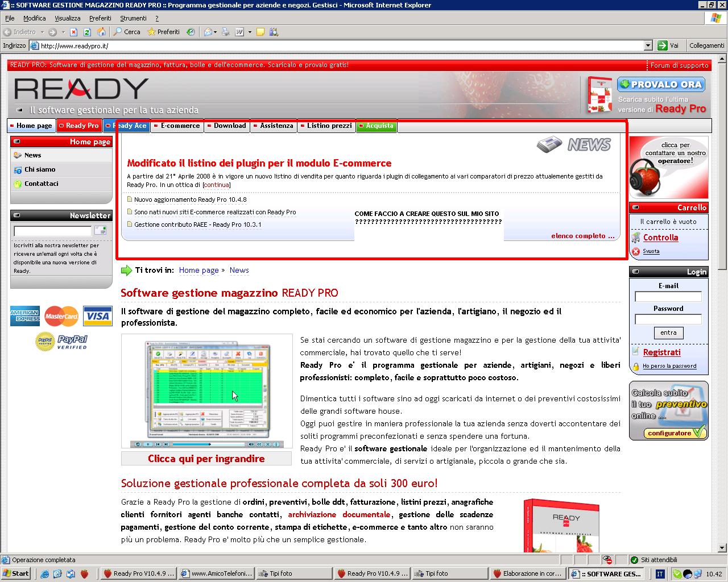This screenshot has width=728, height=582.
Task: Click the PROVALO ORA download button
Action: click(661, 85)
